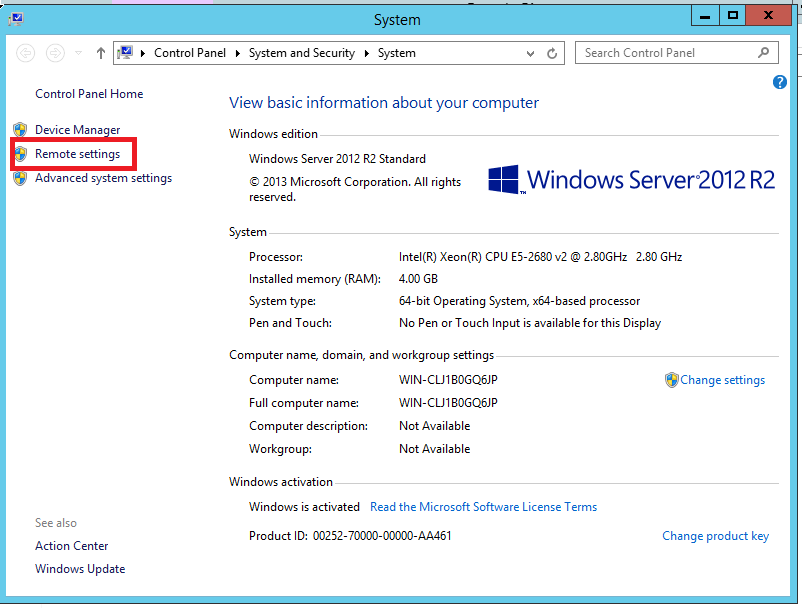Open Remote settings

77,154
